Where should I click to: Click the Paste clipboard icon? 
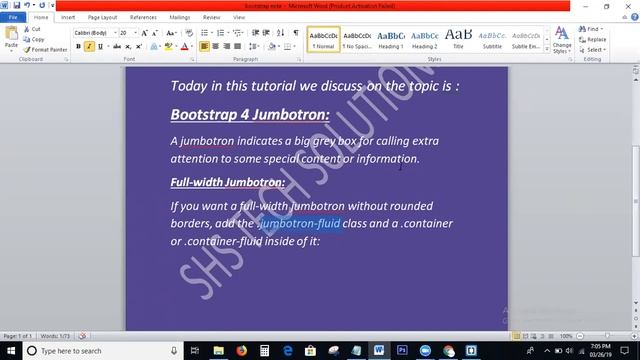11,33
